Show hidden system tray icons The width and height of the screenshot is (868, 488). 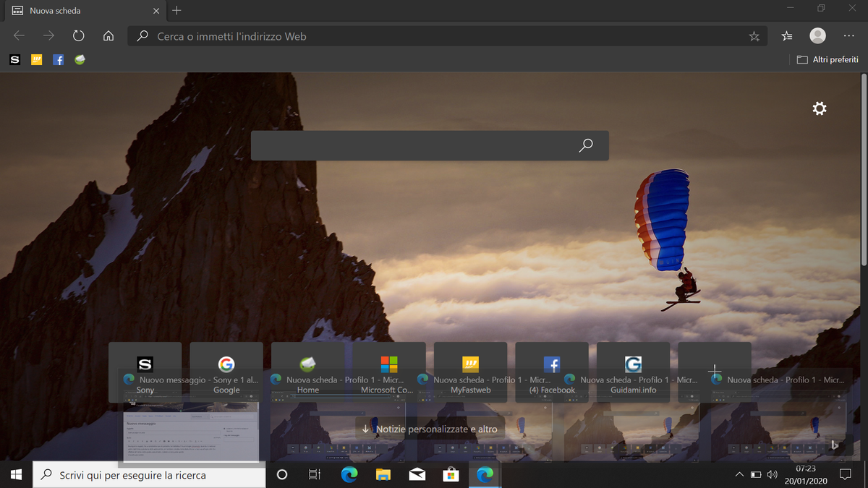(x=739, y=475)
